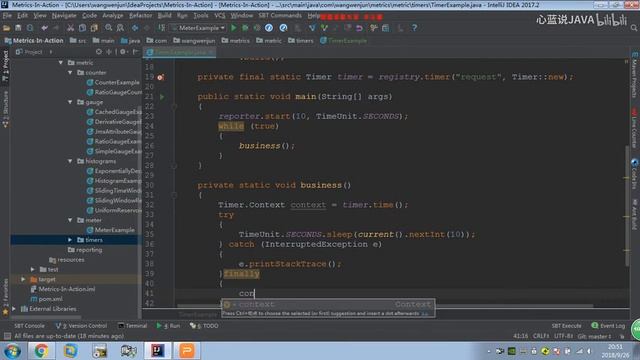Click the Run with Coverage icon

257,28
